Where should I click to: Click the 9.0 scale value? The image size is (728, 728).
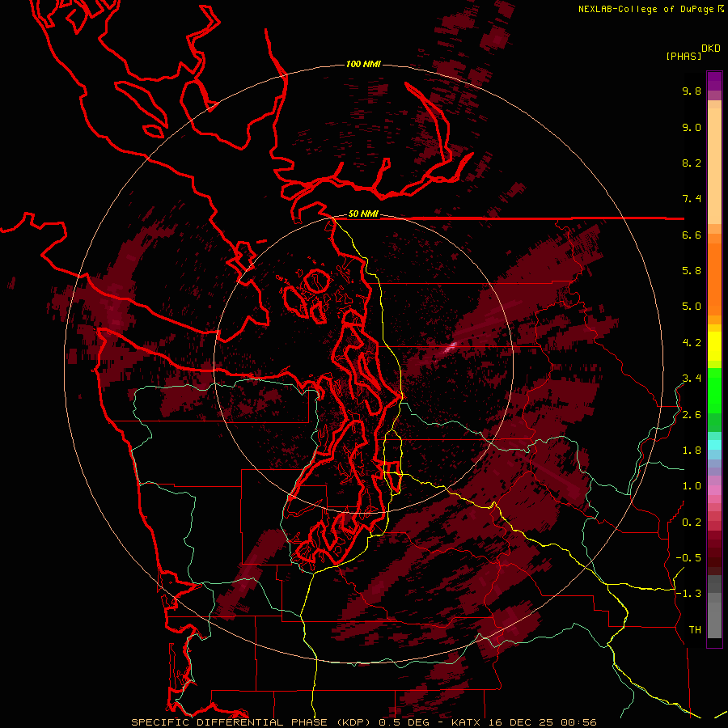tap(692, 127)
